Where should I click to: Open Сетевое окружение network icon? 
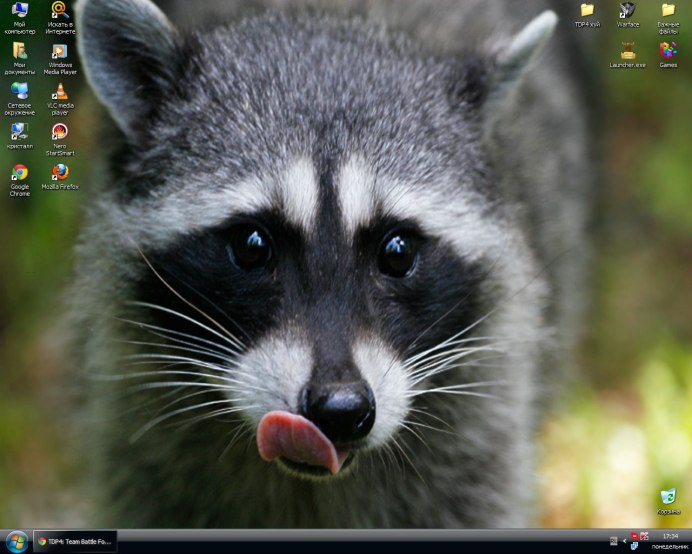pos(19,99)
